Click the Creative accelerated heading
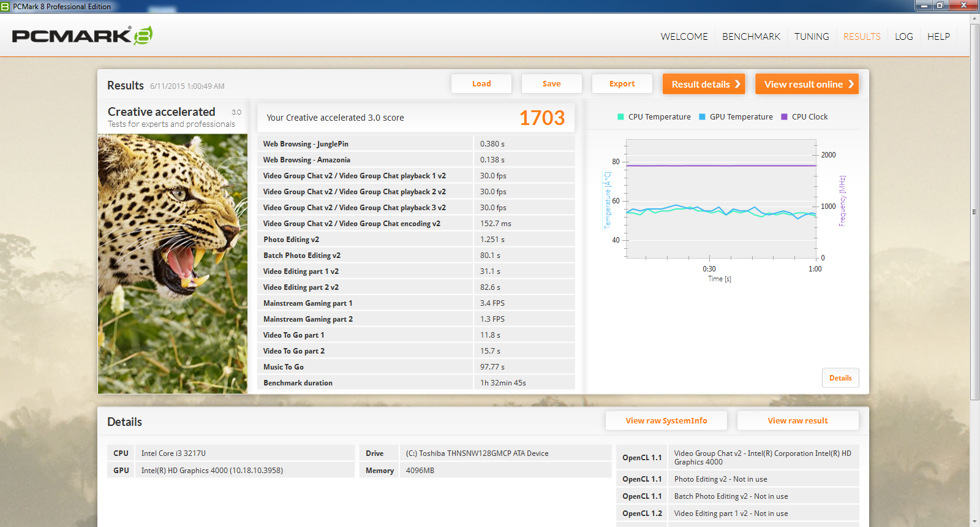980x527 pixels. tap(161, 112)
